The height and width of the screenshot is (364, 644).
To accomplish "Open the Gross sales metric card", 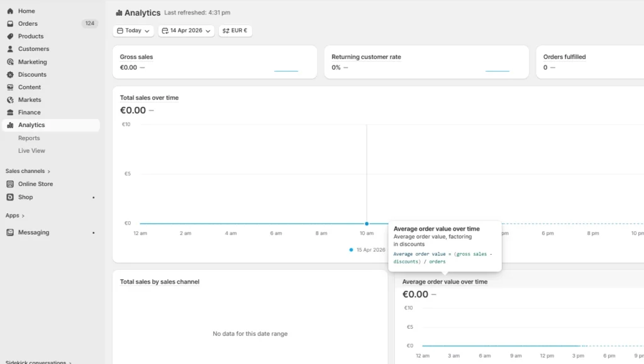I will (x=214, y=62).
